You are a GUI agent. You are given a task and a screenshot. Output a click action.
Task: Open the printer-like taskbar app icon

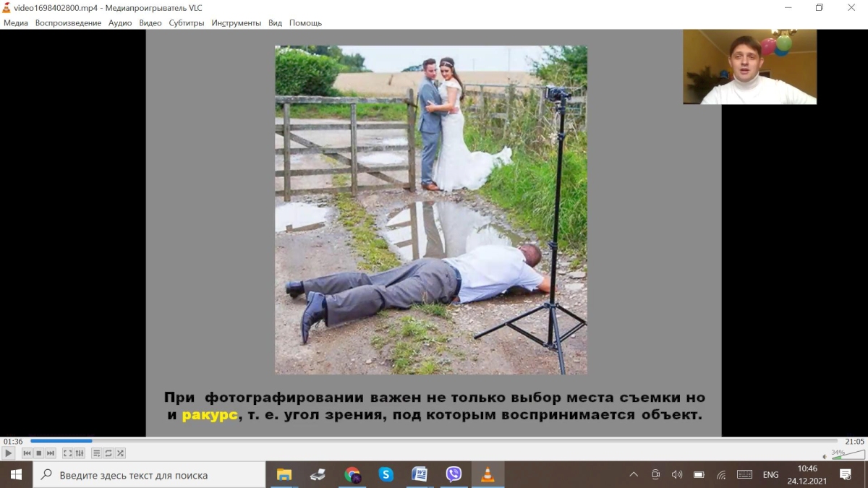[x=318, y=475]
